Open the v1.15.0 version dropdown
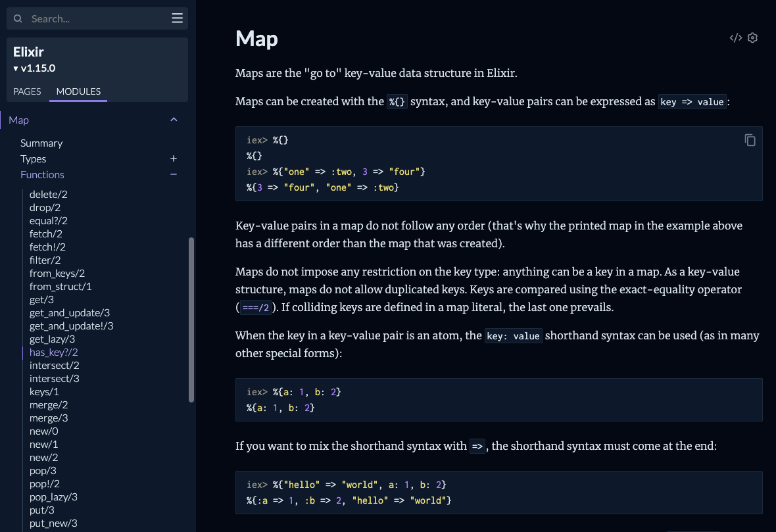 point(34,68)
